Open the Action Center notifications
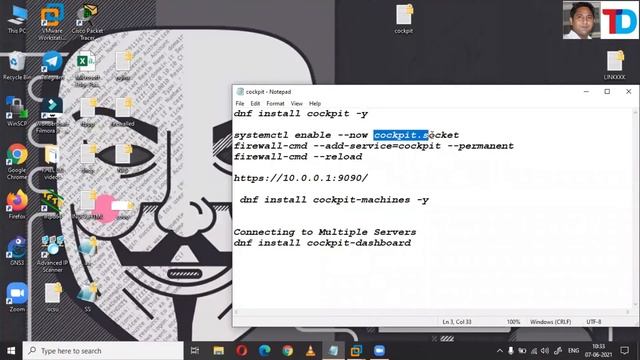 [624, 351]
